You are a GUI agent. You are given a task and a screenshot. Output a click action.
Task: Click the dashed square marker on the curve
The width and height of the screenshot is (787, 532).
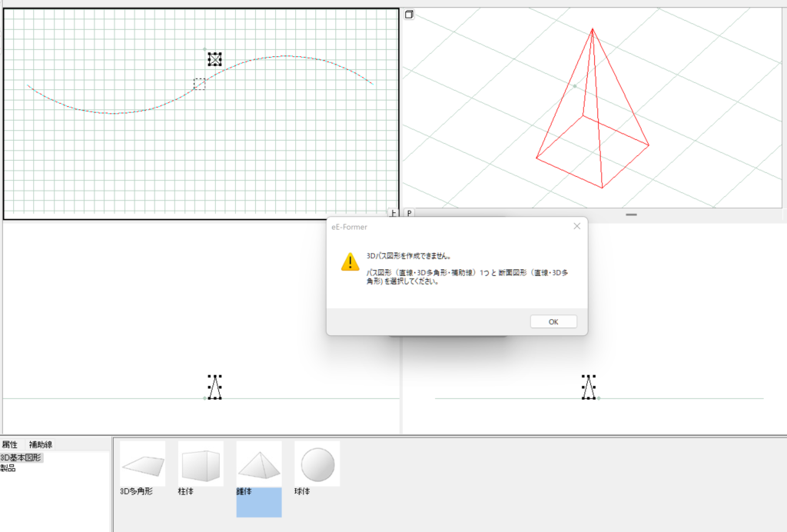(199, 84)
